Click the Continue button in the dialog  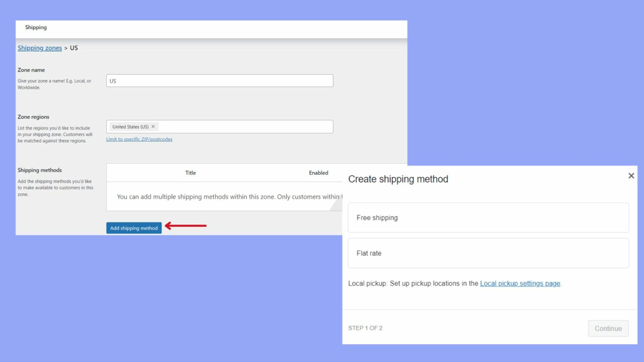point(608,328)
